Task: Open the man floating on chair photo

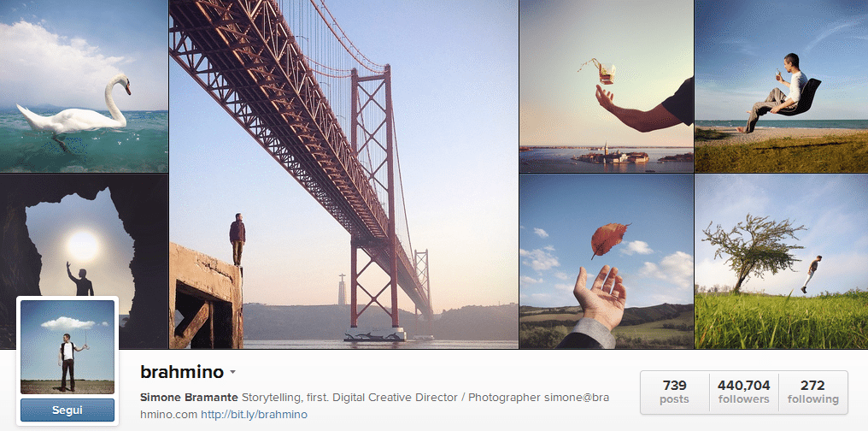Action: (781, 86)
